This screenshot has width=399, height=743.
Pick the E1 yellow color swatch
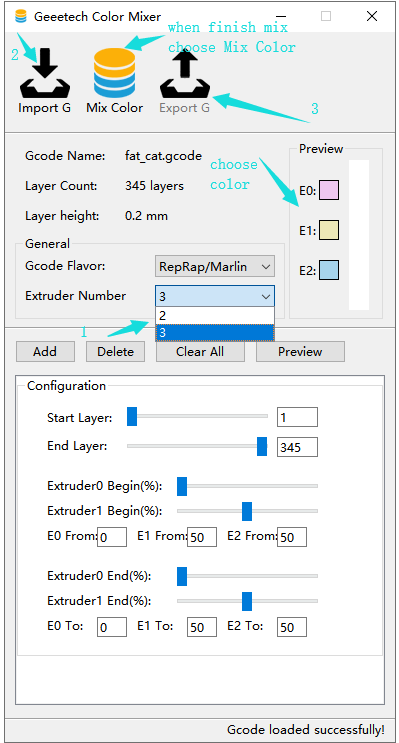(329, 230)
